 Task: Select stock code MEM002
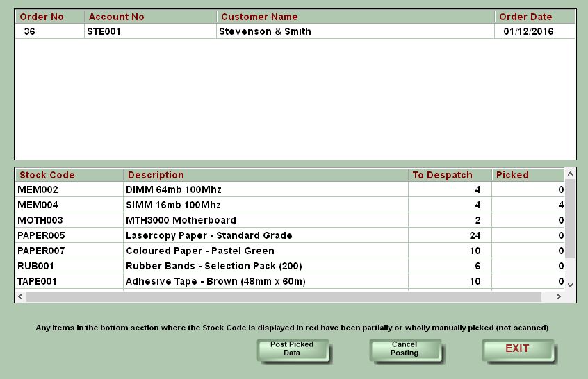[70, 190]
